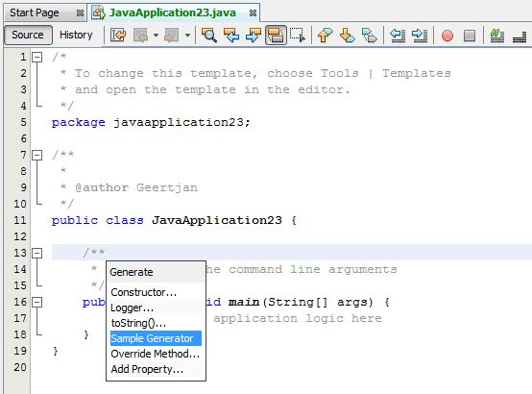Viewport: 532px width, 394px height.
Task: Click the closing brace on line 19
Action: [x=56, y=351]
